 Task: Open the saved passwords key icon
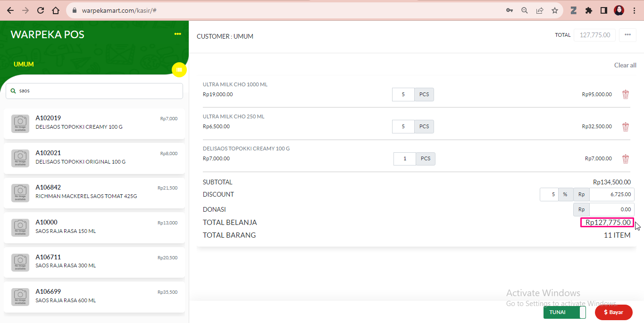click(510, 10)
